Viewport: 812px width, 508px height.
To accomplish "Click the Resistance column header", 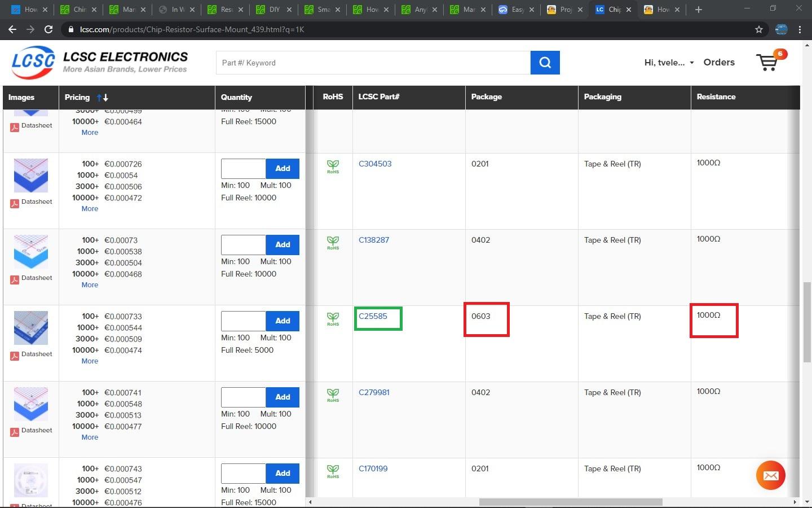I will click(716, 97).
